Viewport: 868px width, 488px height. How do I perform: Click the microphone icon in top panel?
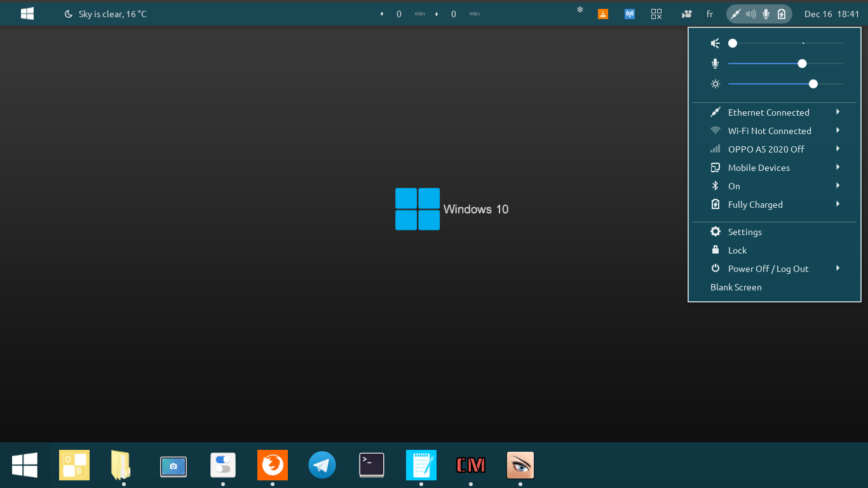[x=766, y=13]
